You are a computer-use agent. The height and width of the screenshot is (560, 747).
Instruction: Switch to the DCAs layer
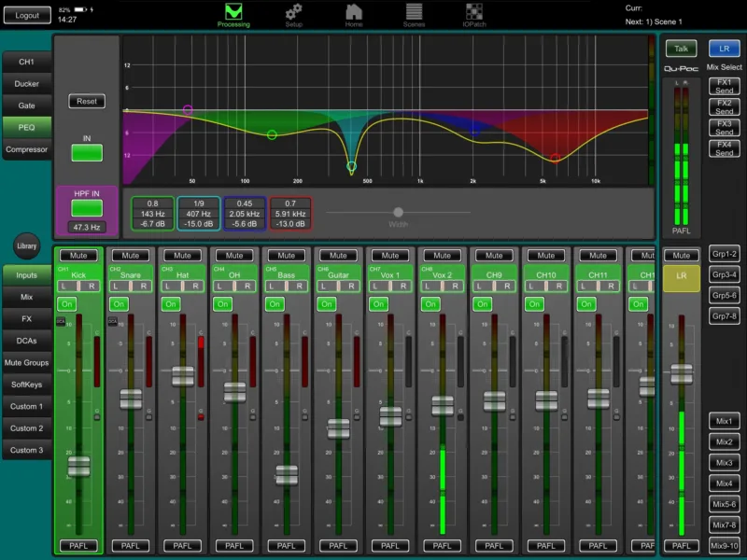[x=27, y=341]
